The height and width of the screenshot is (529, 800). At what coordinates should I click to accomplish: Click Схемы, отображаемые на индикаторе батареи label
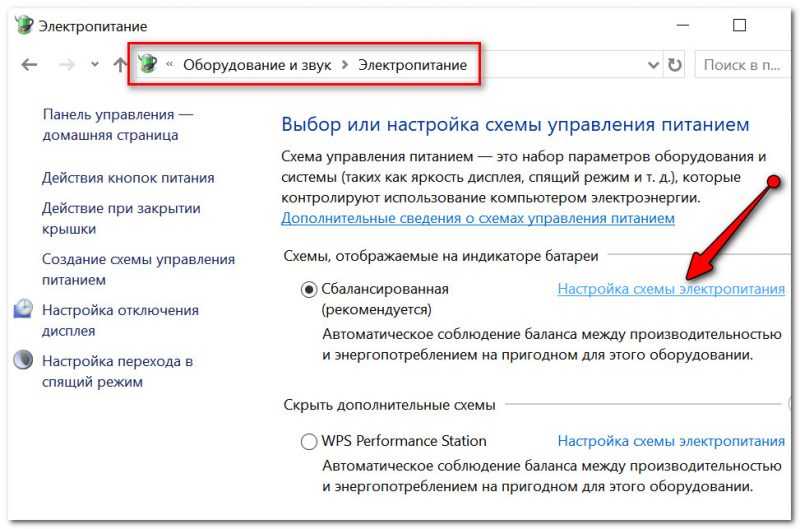click(441, 256)
